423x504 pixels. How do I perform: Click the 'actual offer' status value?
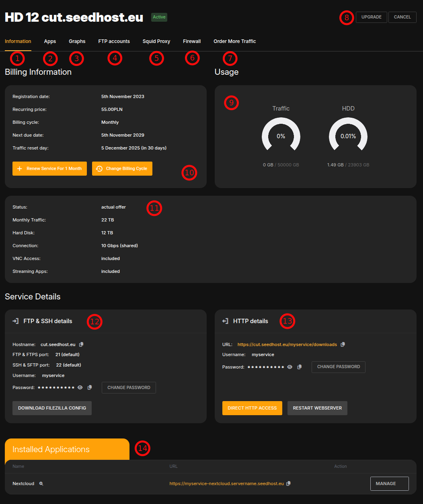(x=113, y=207)
